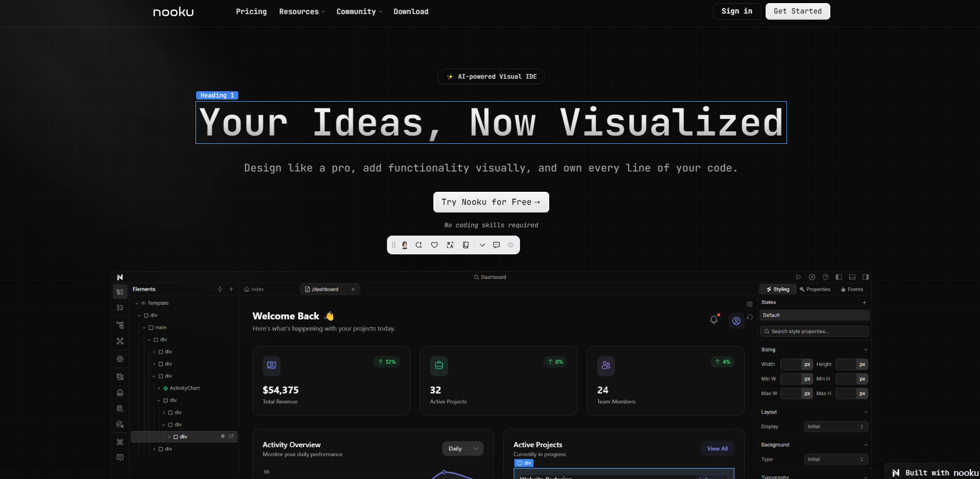Click the images icon in IDE sidebar
980x479 pixels.
tap(120, 377)
